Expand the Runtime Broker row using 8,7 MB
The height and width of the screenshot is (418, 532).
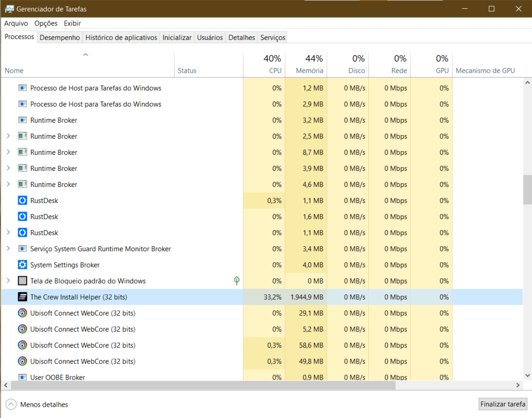[x=8, y=152]
